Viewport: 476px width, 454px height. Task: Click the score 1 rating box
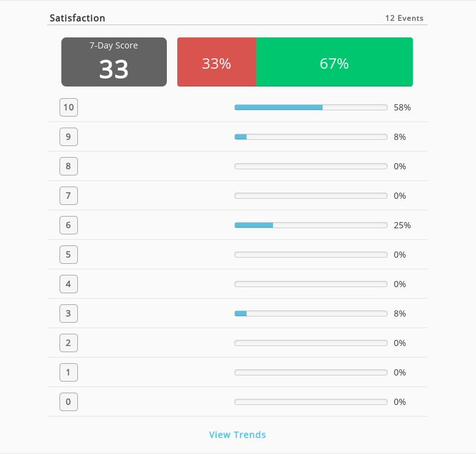(69, 372)
